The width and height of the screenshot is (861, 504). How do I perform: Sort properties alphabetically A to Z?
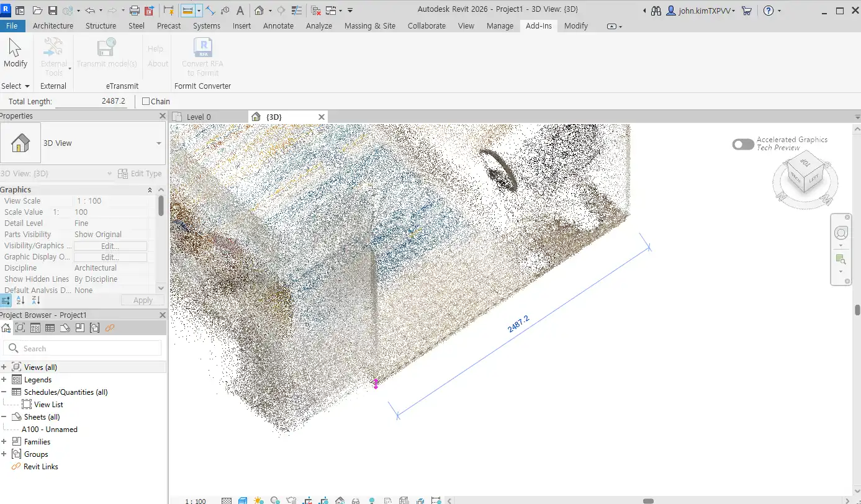[20, 300]
